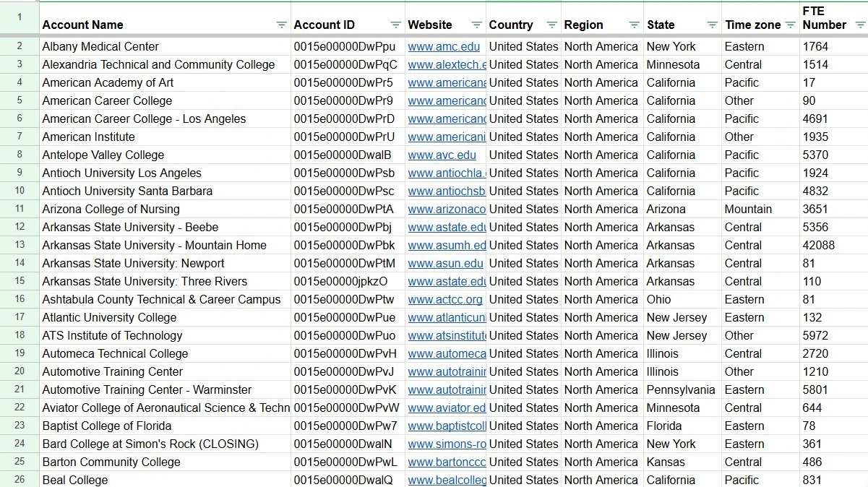Screen dimensions: 868x487
Task: Select the Pennsylvania state cell
Action: coord(682,389)
